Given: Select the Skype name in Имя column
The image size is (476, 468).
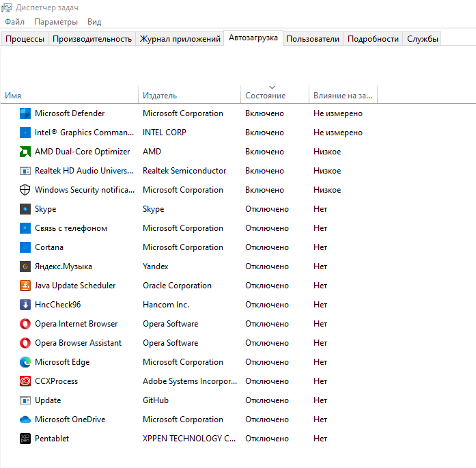Looking at the screenshot, I should pyautogui.click(x=46, y=209).
